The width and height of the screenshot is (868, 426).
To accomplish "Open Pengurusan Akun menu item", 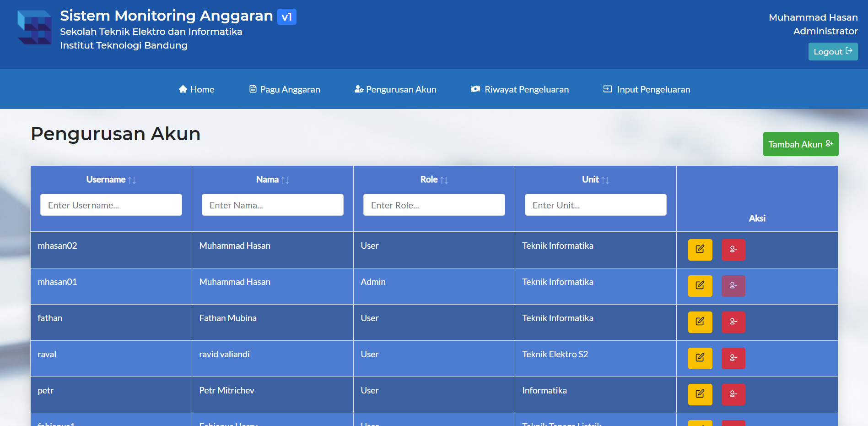I will [395, 89].
